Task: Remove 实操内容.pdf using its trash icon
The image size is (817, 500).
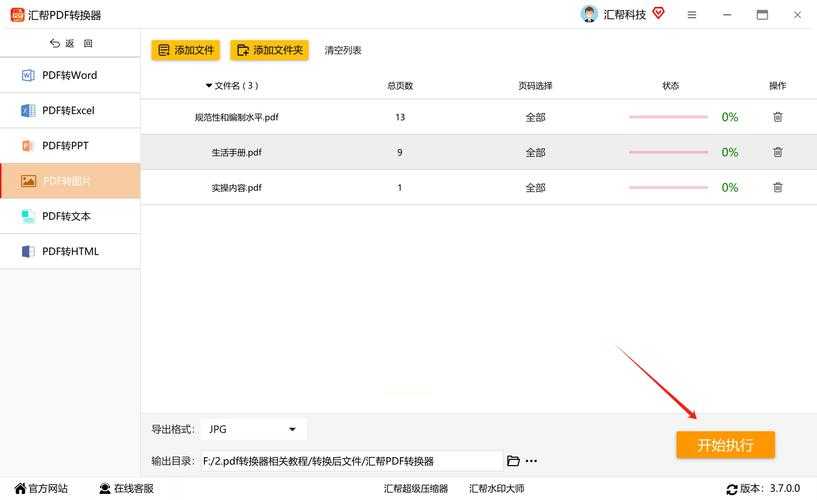Action: click(777, 187)
